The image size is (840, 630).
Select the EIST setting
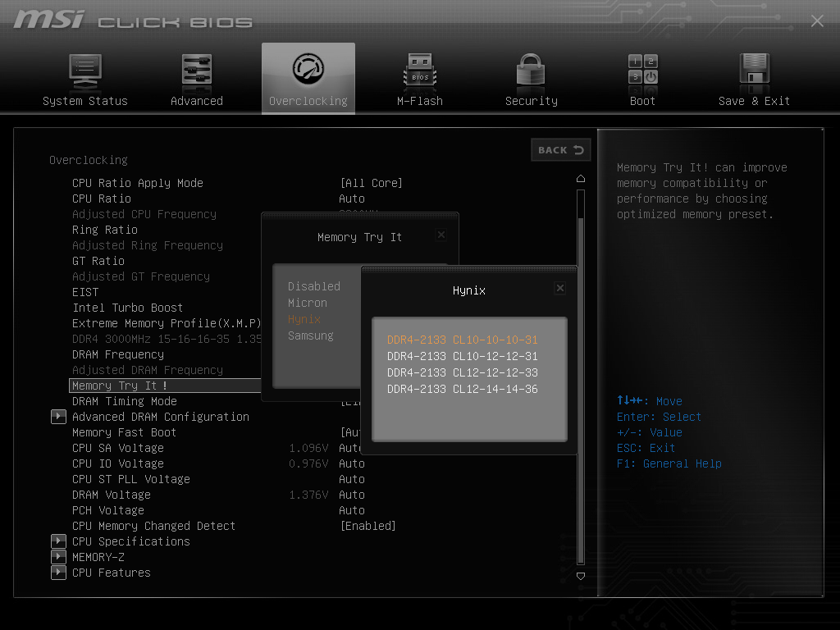[x=85, y=293]
